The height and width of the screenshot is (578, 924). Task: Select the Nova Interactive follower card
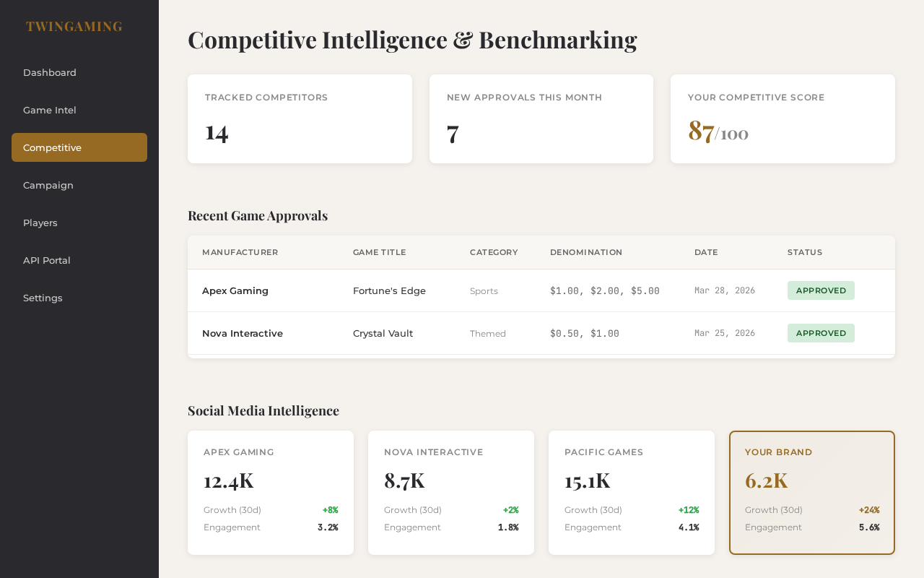pyautogui.click(x=451, y=493)
